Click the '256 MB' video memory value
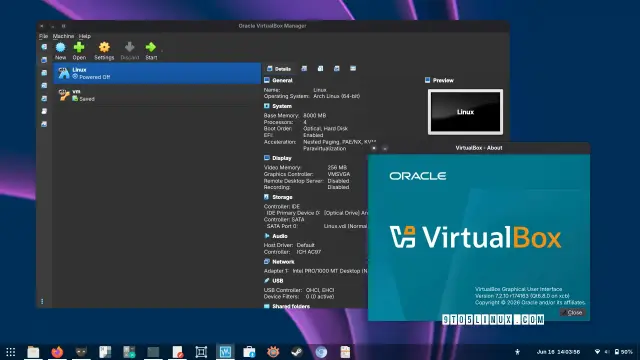The height and width of the screenshot is (360, 640). [x=337, y=167]
